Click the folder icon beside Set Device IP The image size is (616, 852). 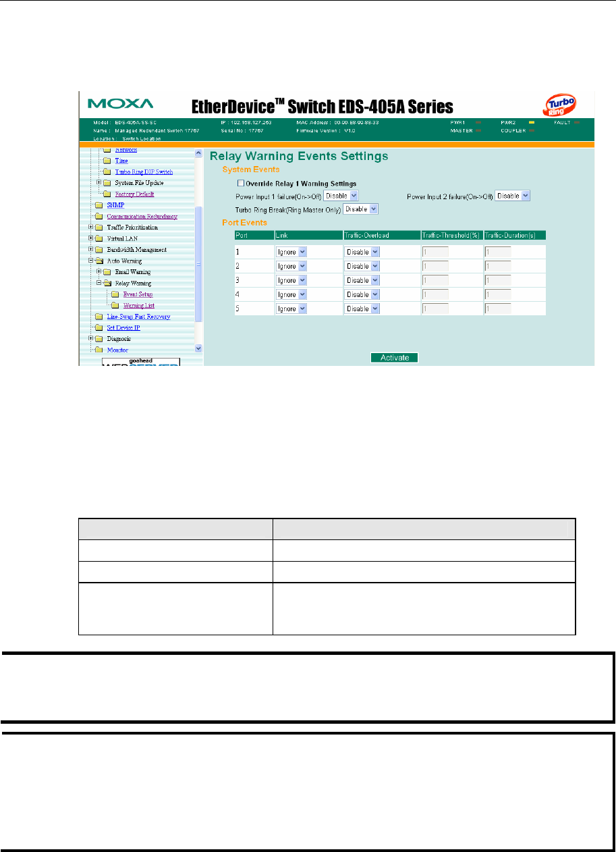tap(100, 327)
